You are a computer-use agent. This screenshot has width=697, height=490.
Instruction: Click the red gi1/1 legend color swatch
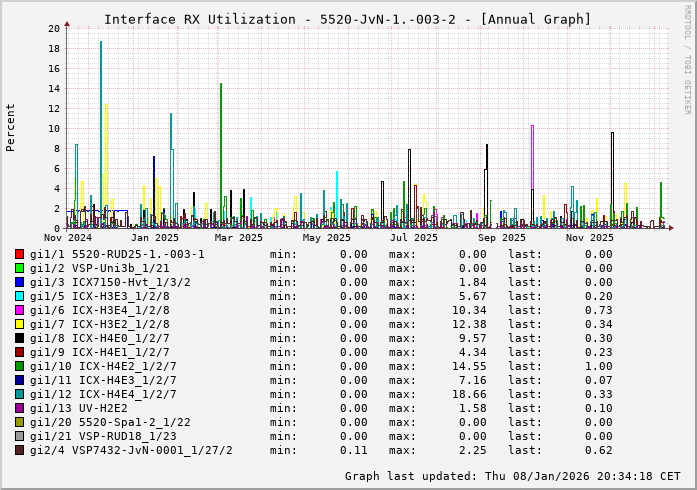[20, 254]
